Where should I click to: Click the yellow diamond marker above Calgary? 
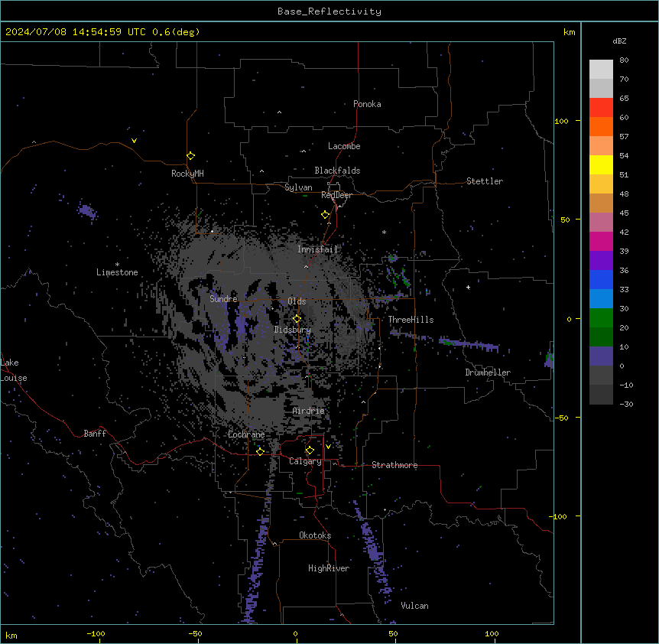coord(310,450)
